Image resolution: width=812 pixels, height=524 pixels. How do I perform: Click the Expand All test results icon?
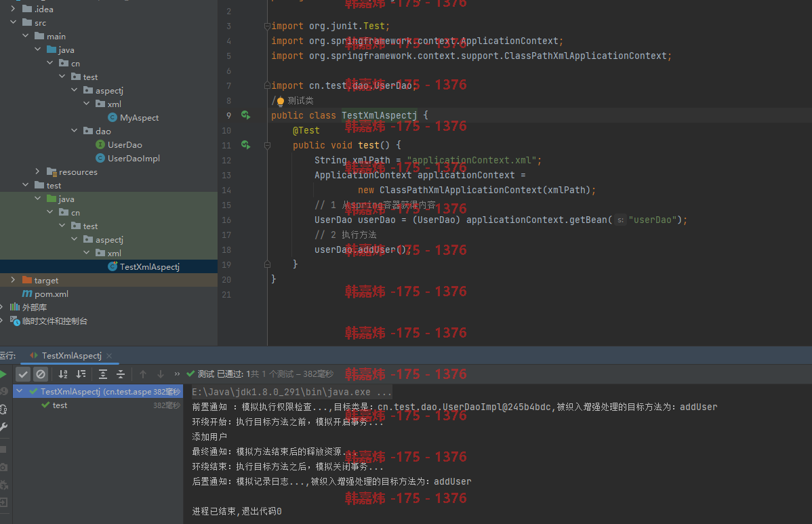(103, 374)
